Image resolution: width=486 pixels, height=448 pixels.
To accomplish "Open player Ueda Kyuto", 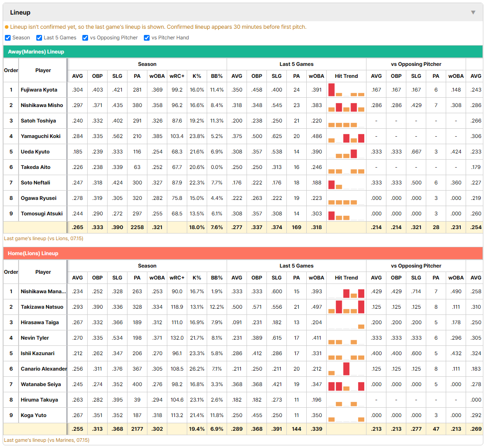I will point(35,152).
